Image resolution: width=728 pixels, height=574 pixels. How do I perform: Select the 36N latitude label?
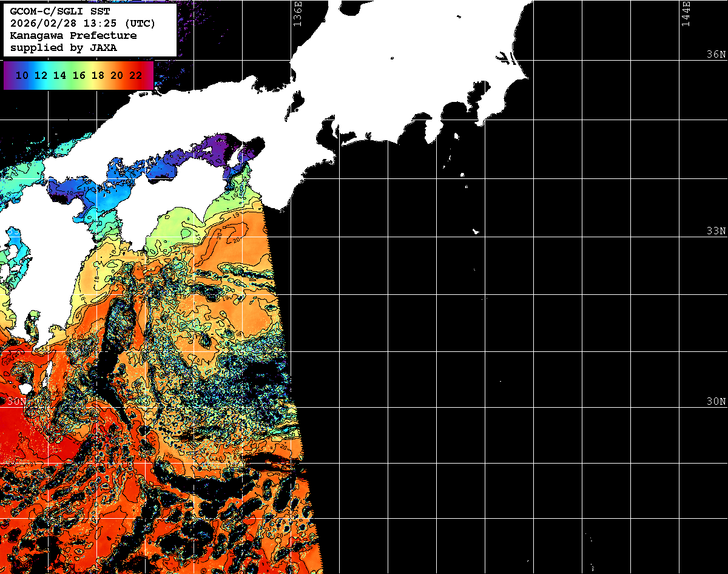pyautogui.click(x=716, y=55)
